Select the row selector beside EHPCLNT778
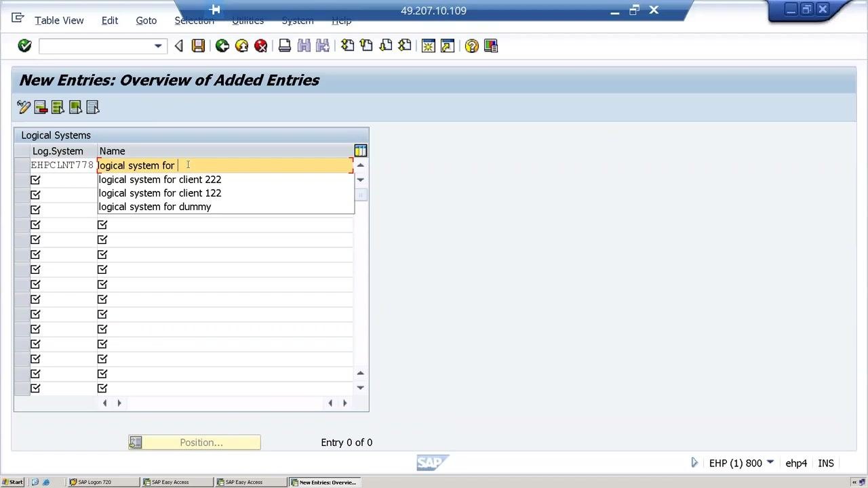 (x=22, y=165)
